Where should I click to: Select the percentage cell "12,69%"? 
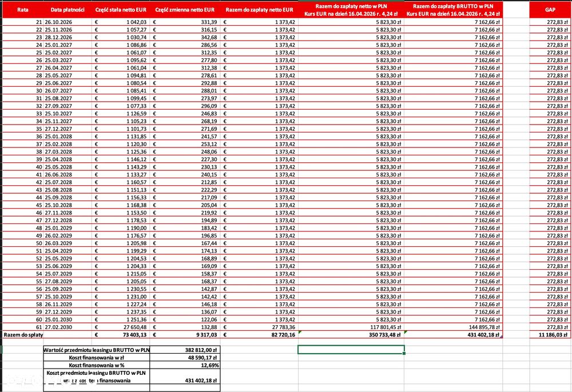point(185,365)
